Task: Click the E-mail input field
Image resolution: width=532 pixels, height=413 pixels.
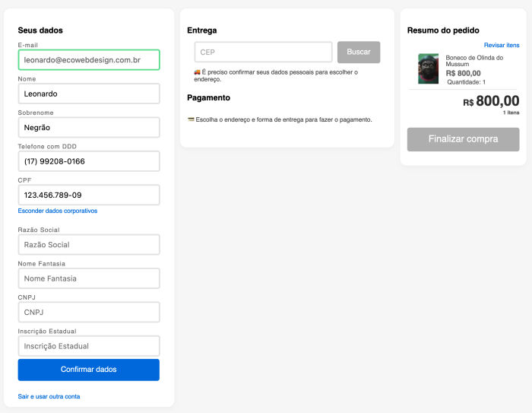Action: [88, 59]
